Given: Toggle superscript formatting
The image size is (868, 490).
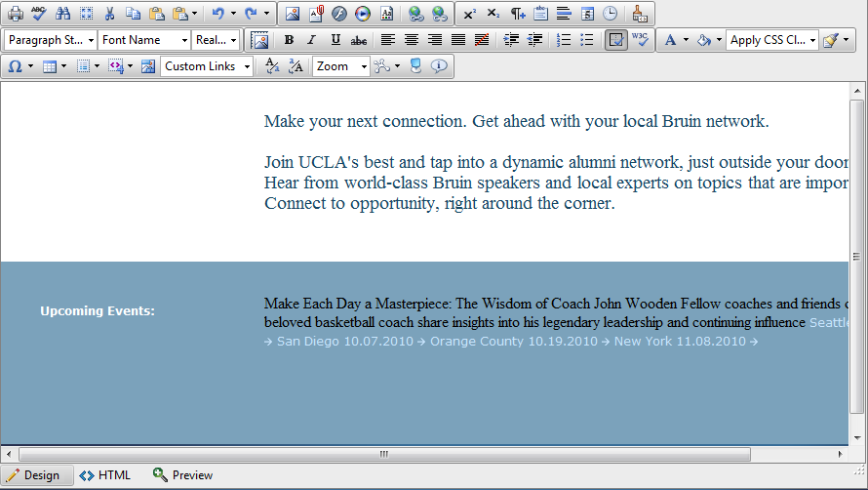Looking at the screenshot, I should [x=470, y=14].
